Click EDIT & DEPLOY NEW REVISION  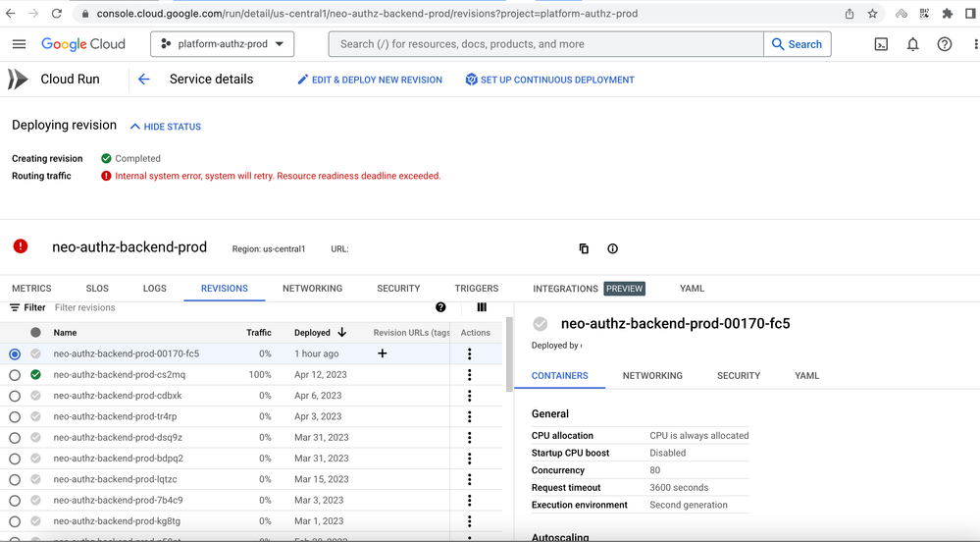point(370,80)
